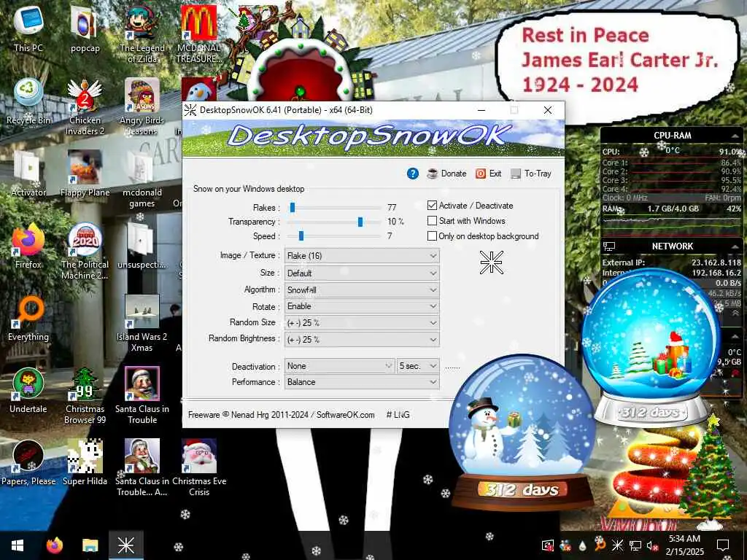
Task: Select the popcap desktop icon
Action: click(85, 30)
